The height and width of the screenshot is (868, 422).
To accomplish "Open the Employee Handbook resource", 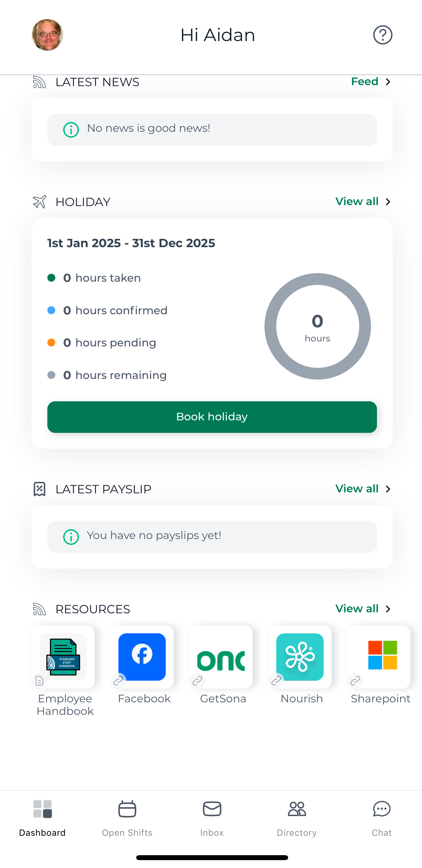I will (63, 657).
